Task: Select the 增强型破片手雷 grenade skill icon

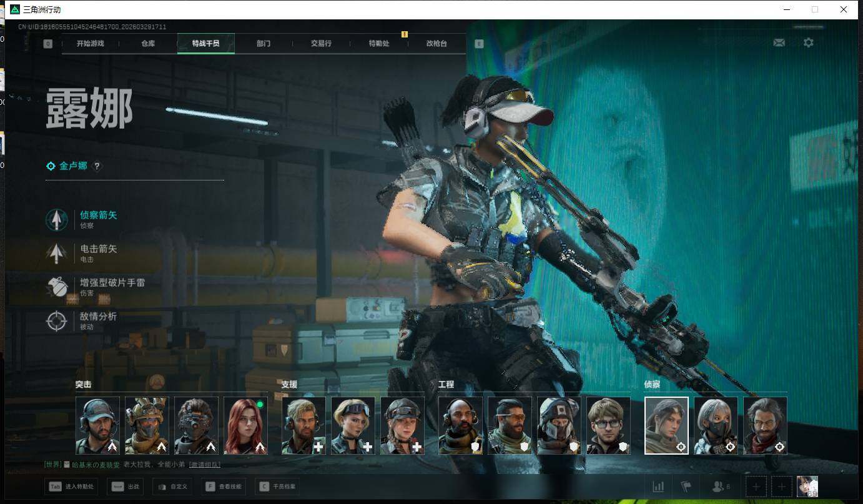Action: pyautogui.click(x=57, y=287)
